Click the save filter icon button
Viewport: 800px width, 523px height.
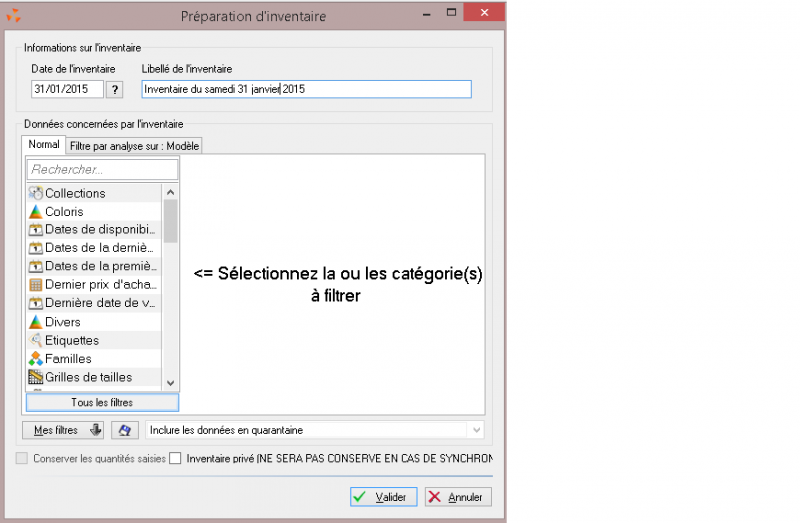[124, 430]
